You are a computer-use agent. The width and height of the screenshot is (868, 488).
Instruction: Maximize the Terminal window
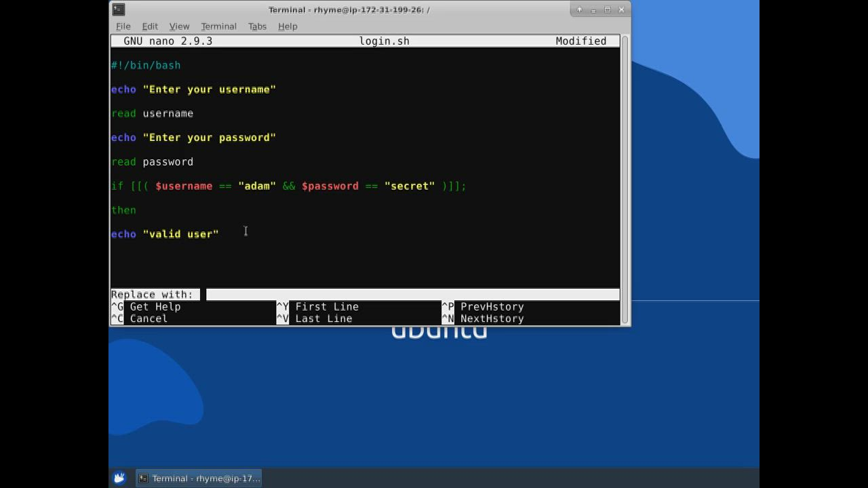[x=608, y=9]
